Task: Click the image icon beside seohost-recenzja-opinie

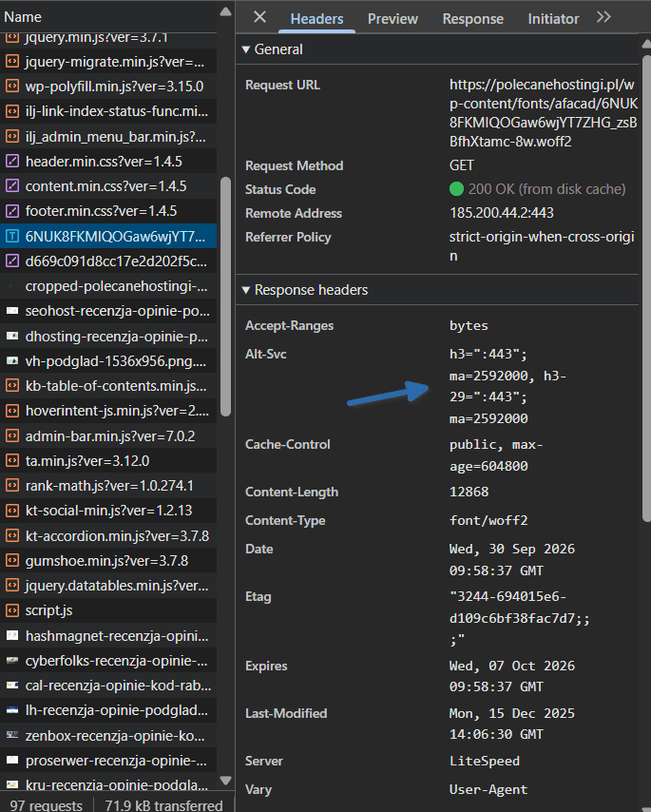Action: (x=12, y=311)
